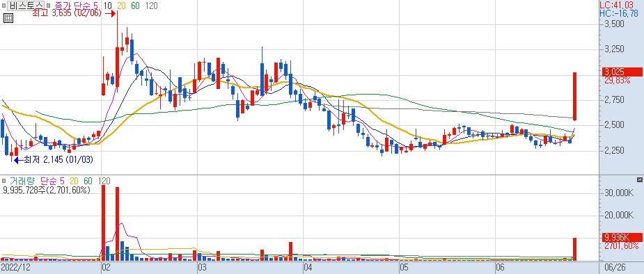
Task: Select the 단순 5 volume average label
Action: [53, 181]
